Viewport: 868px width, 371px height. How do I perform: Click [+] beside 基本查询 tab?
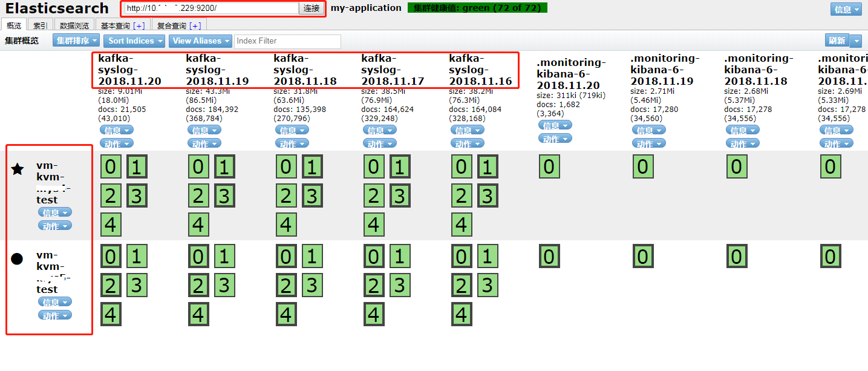(x=139, y=25)
